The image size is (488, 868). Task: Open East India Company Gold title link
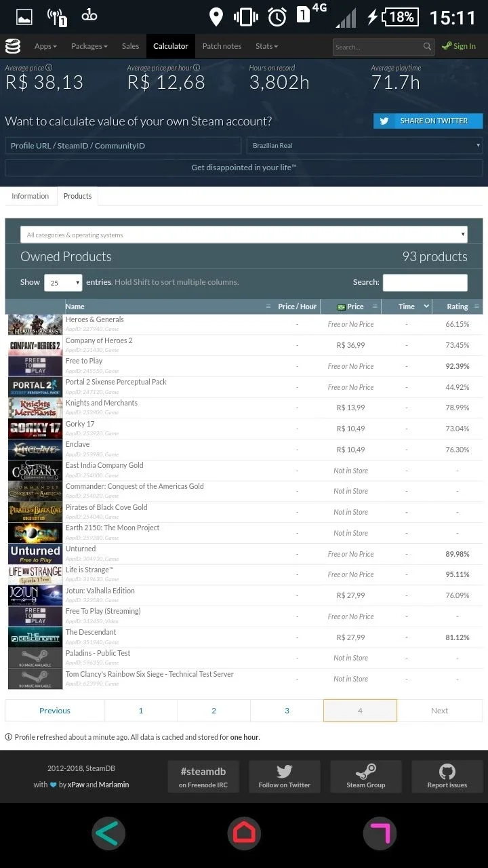(x=104, y=465)
